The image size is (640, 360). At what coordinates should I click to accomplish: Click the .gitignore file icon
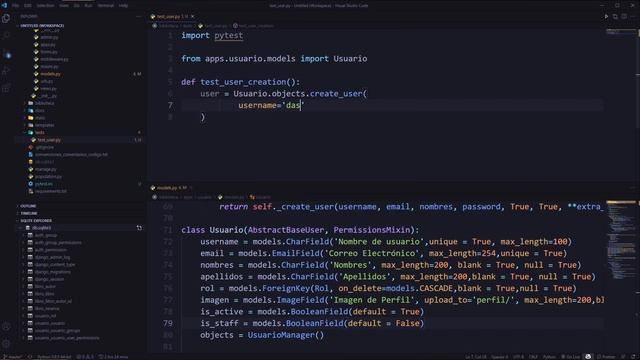[31, 147]
